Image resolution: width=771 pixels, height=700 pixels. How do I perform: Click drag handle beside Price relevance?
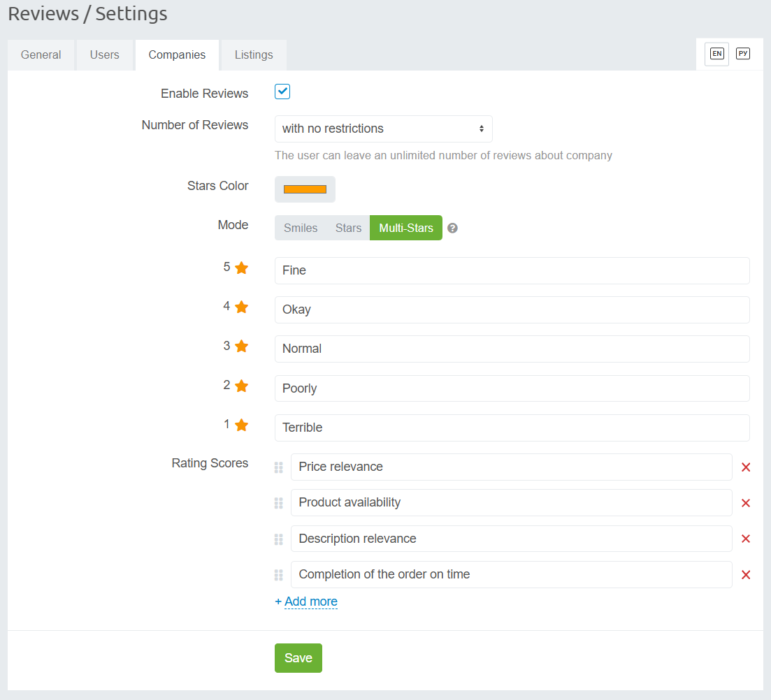pyautogui.click(x=279, y=467)
